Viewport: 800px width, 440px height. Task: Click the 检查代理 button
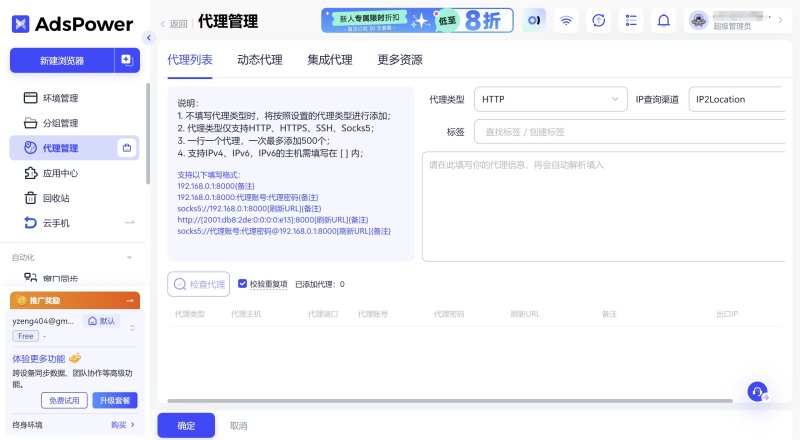tap(198, 284)
